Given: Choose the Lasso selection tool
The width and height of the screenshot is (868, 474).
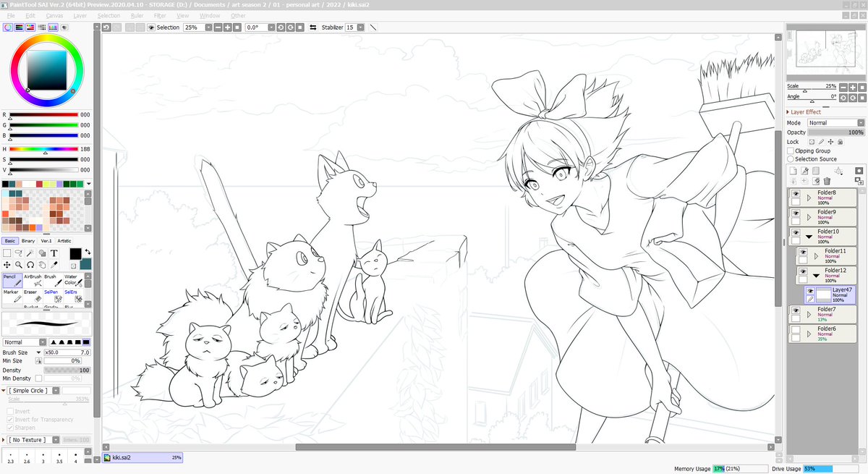Looking at the screenshot, I should (x=18, y=253).
